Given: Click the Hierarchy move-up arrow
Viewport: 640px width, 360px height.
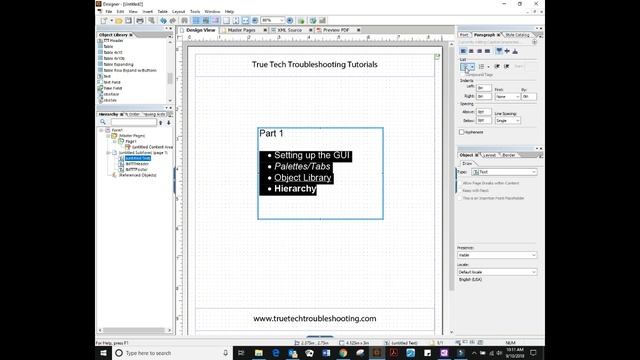Looking at the screenshot, I should coord(161,122).
